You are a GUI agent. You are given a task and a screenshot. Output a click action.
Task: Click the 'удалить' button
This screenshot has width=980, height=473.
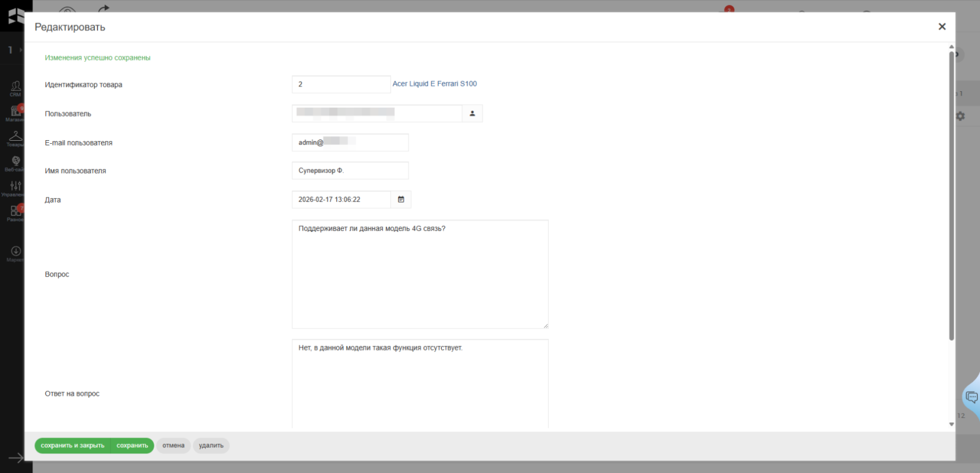211,445
